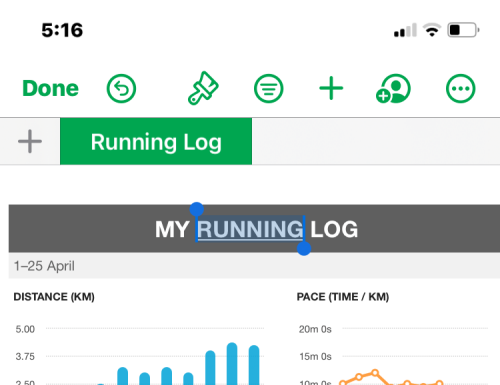Select the 1–25 April subtitle text
500x385 pixels.
click(44, 266)
